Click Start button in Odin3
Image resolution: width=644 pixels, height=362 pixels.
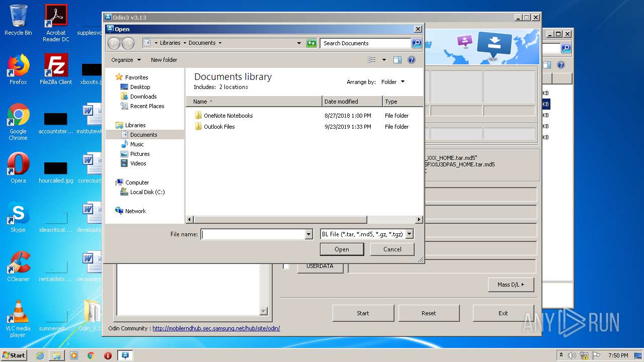point(363,313)
